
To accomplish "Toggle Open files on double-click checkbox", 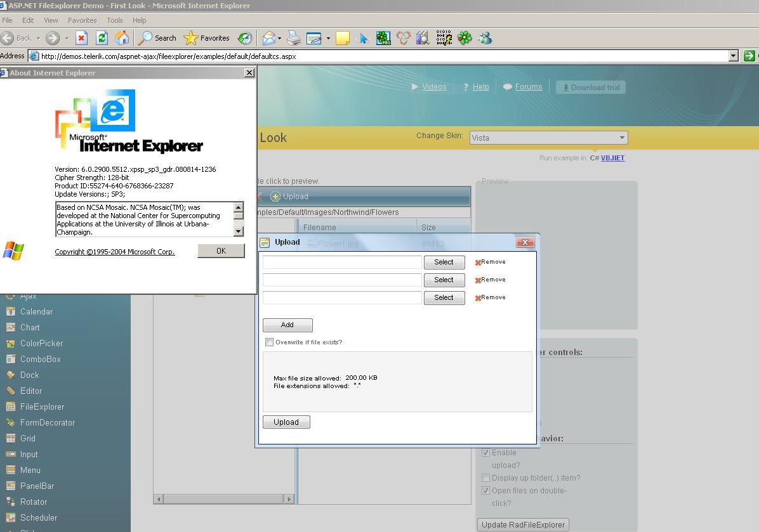I will [486, 490].
